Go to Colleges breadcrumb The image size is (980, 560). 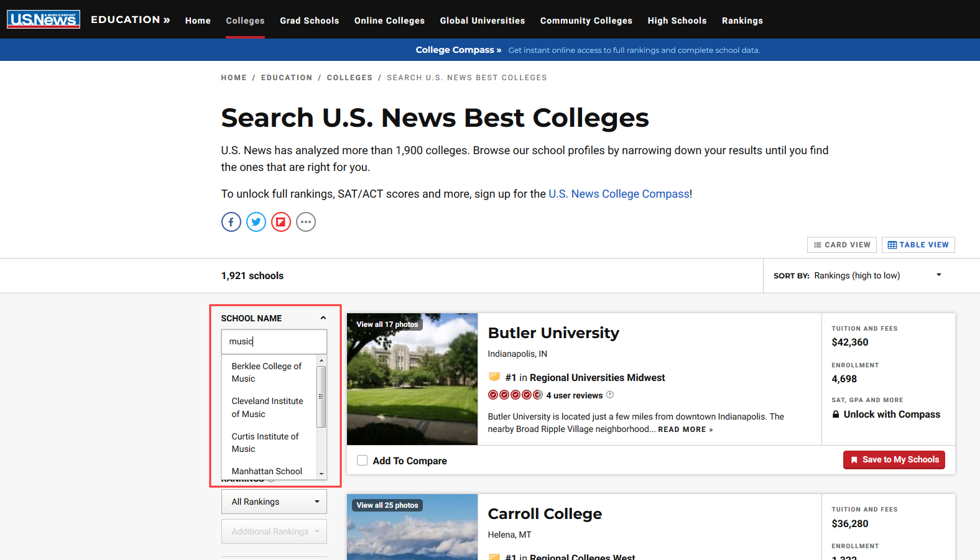349,78
